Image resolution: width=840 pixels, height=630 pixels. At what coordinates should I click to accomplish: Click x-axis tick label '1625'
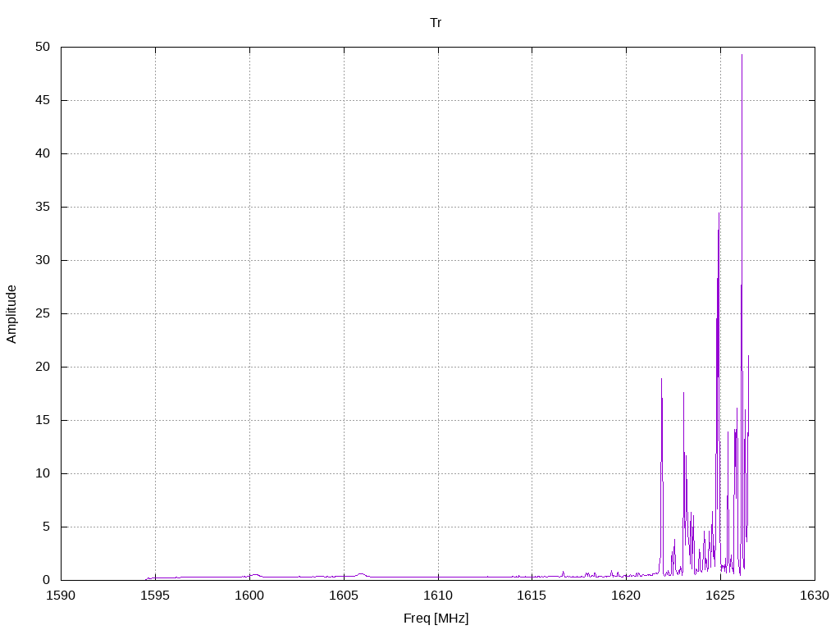[x=720, y=596]
